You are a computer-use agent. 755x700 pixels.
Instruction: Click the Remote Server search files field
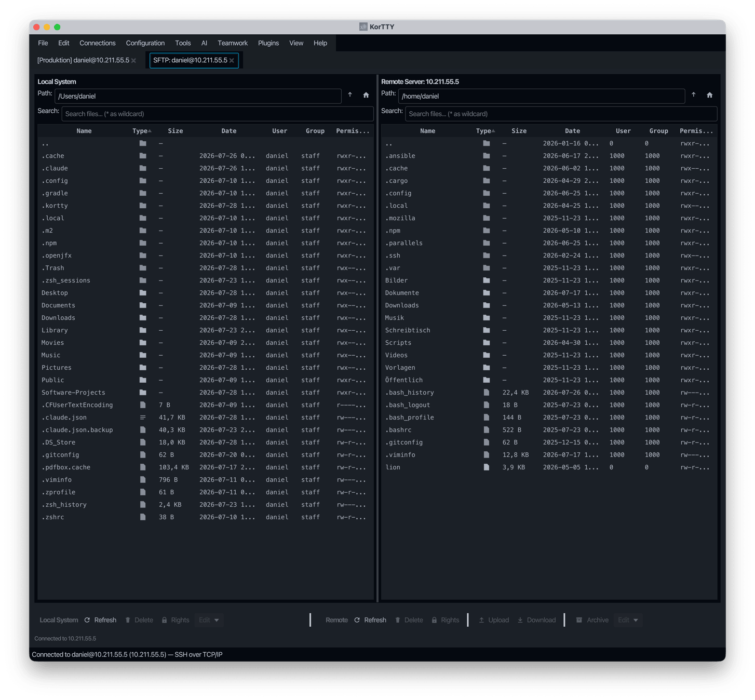(x=561, y=114)
